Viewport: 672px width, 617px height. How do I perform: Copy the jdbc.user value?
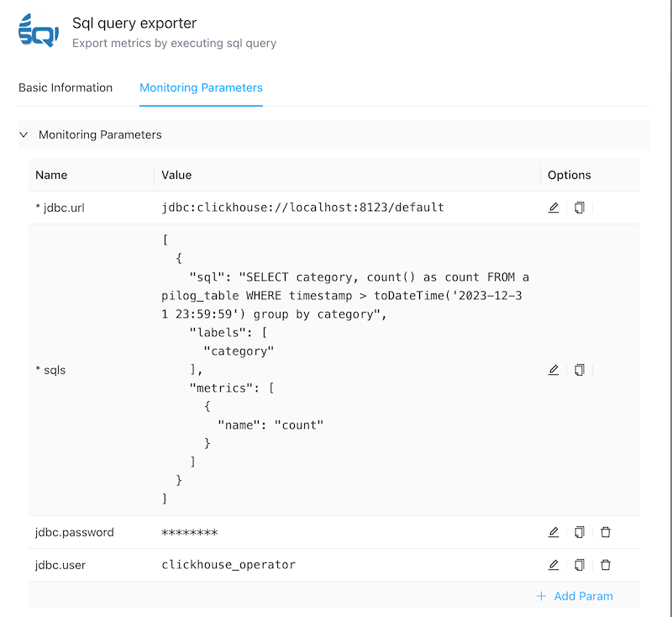[x=579, y=565]
